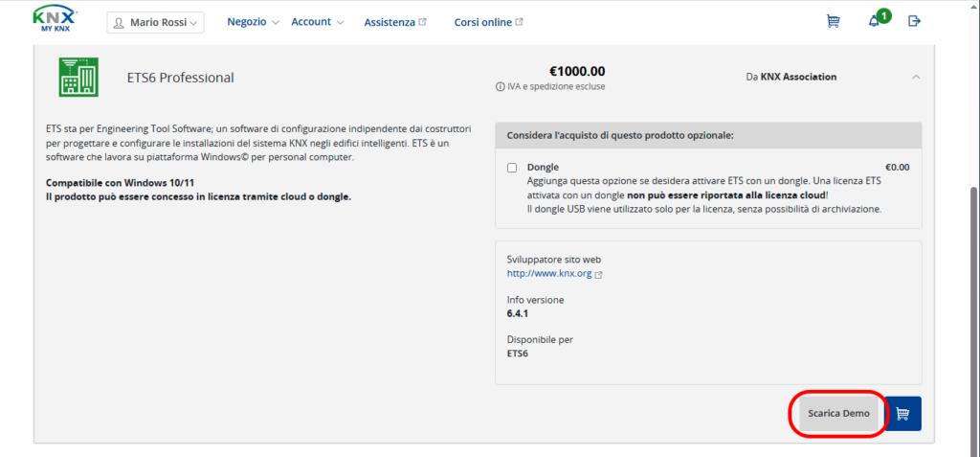The width and height of the screenshot is (980, 457).
Task: Click the IVA info icon under price
Action: coord(500,87)
